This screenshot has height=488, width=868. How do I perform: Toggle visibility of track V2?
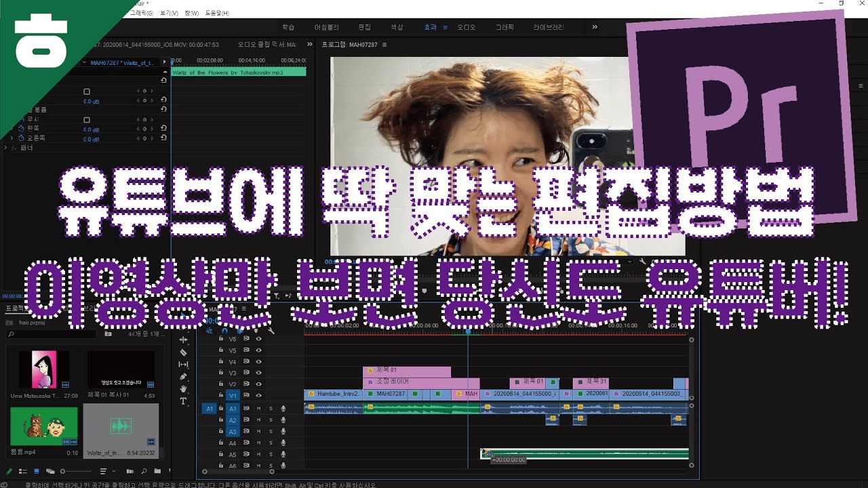pos(258,384)
